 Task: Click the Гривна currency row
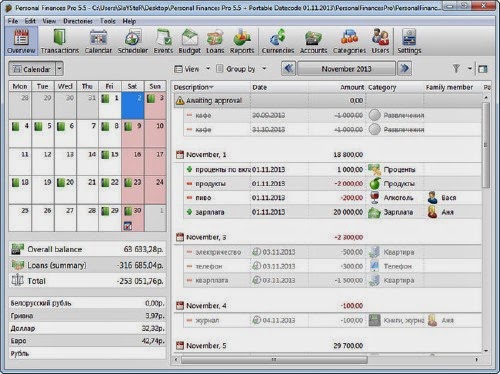point(87,316)
